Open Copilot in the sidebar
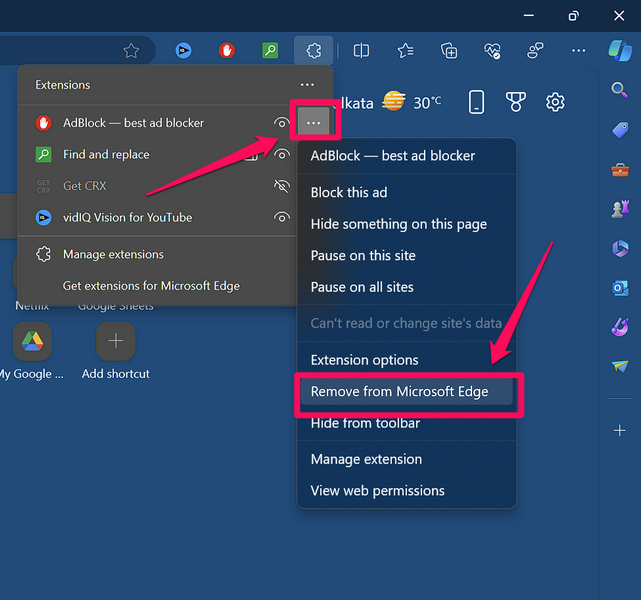 619,49
